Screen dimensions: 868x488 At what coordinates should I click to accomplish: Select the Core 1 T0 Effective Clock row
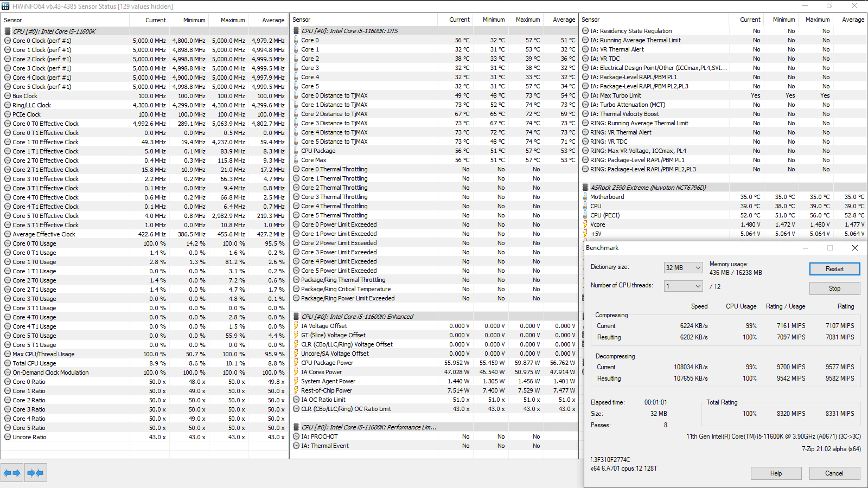(x=145, y=142)
